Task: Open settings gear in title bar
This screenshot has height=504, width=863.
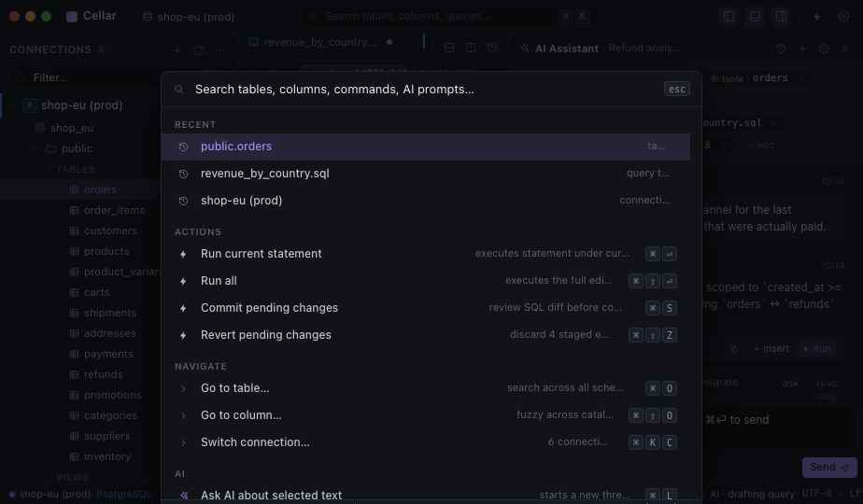Action: coord(843,17)
